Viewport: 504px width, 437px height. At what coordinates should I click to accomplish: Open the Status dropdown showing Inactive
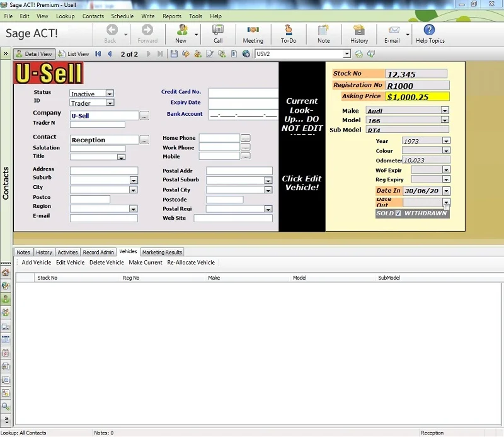[x=110, y=93]
